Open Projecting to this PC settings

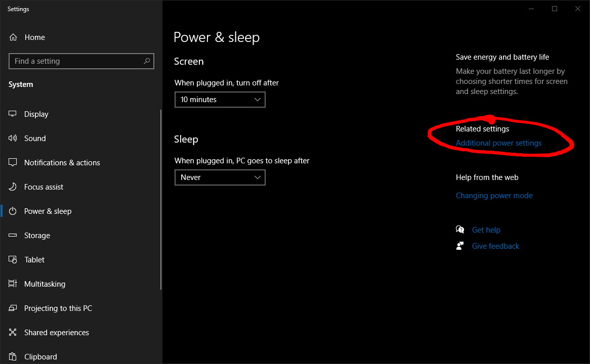[58, 308]
